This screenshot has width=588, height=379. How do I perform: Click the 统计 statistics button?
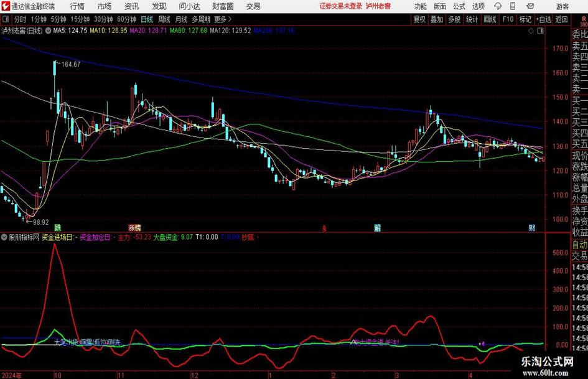point(472,19)
